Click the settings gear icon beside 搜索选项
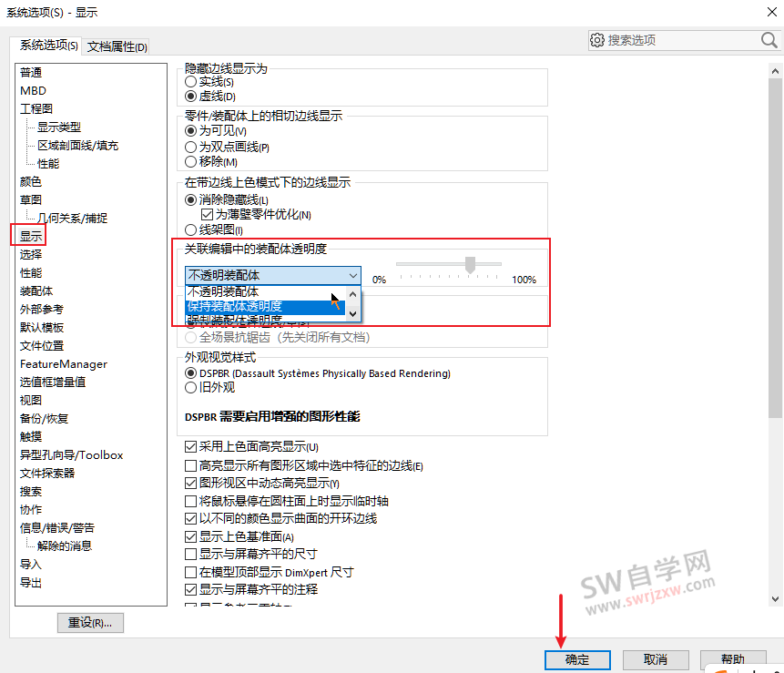Viewport: 784px width, 673px height. [598, 40]
